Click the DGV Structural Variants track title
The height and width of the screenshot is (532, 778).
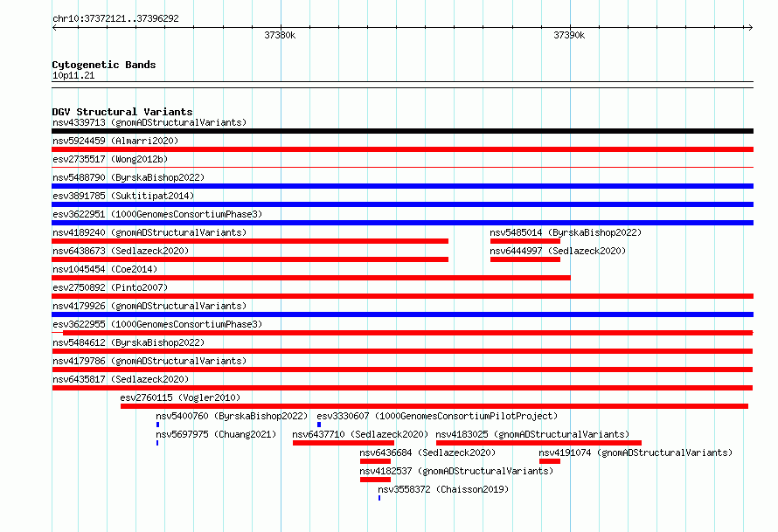click(122, 112)
